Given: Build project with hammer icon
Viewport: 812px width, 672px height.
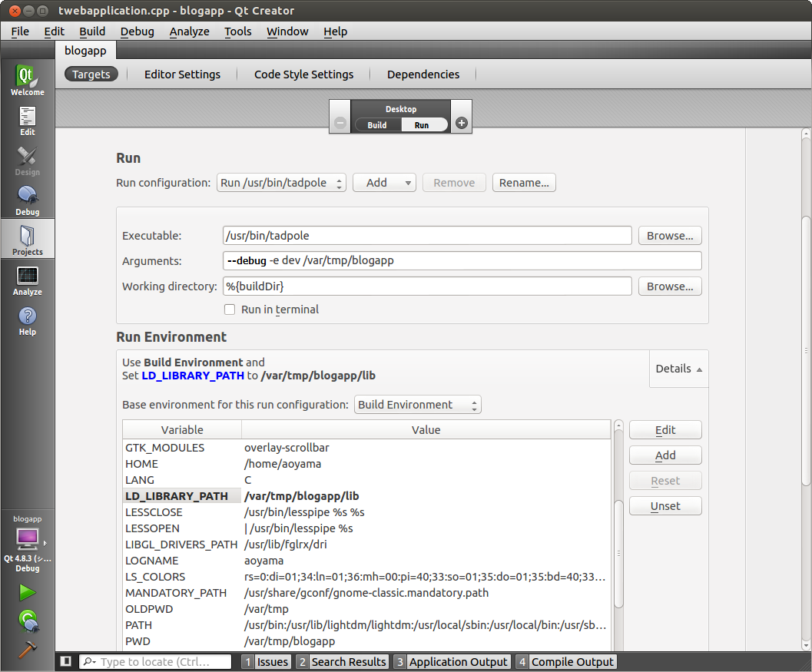Looking at the screenshot, I should pyautogui.click(x=28, y=649).
